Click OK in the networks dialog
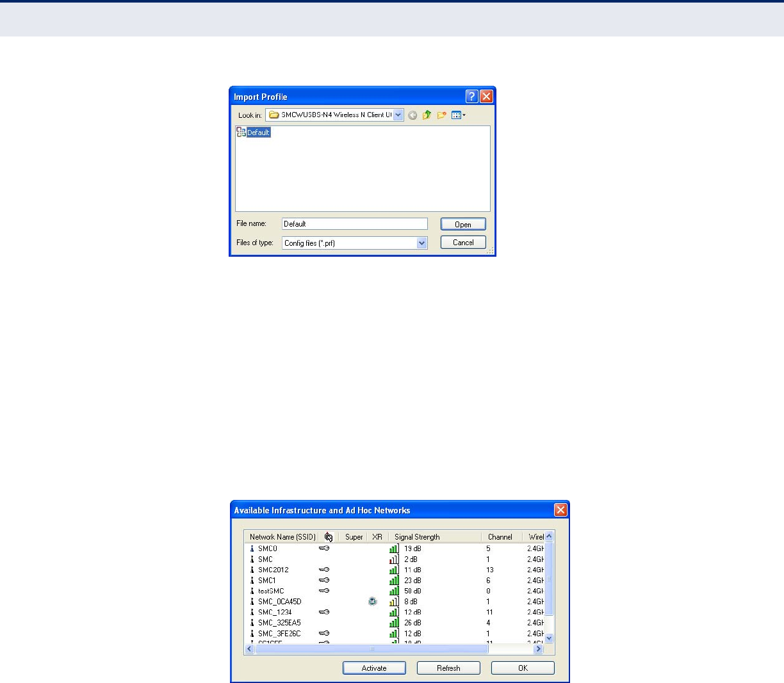The image size is (784, 683). click(x=523, y=668)
